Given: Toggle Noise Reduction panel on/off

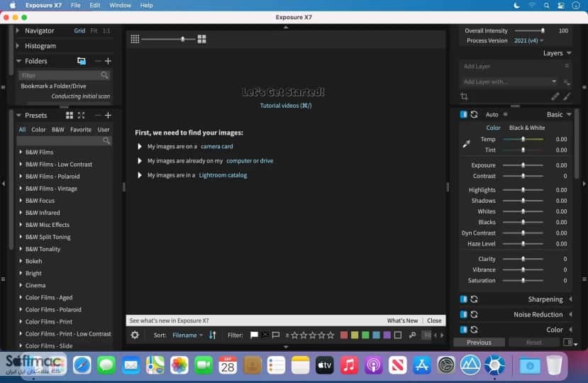Looking at the screenshot, I should pyautogui.click(x=463, y=314).
